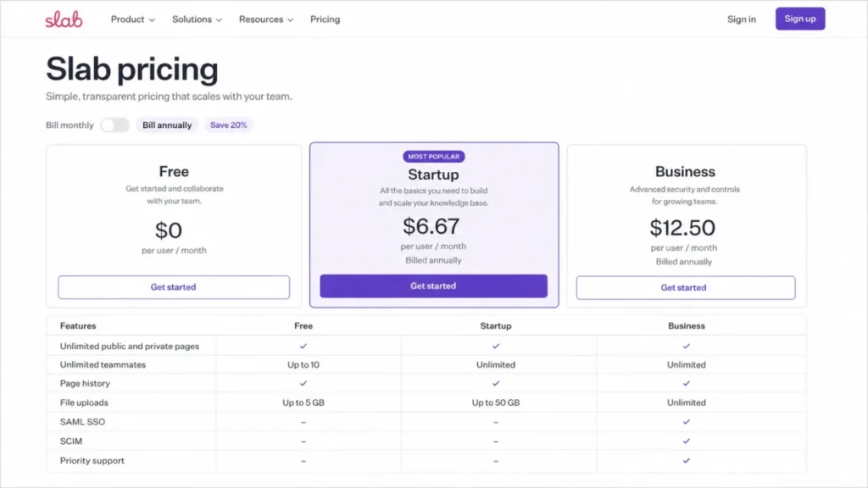Screen dimensions: 868x488
Task: Click the 'Up to 5 GB' file uploads cell
Action: click(x=303, y=402)
